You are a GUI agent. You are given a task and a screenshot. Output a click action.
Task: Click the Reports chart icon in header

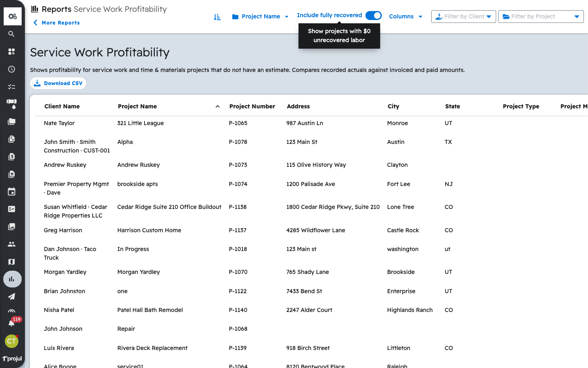pyautogui.click(x=35, y=9)
